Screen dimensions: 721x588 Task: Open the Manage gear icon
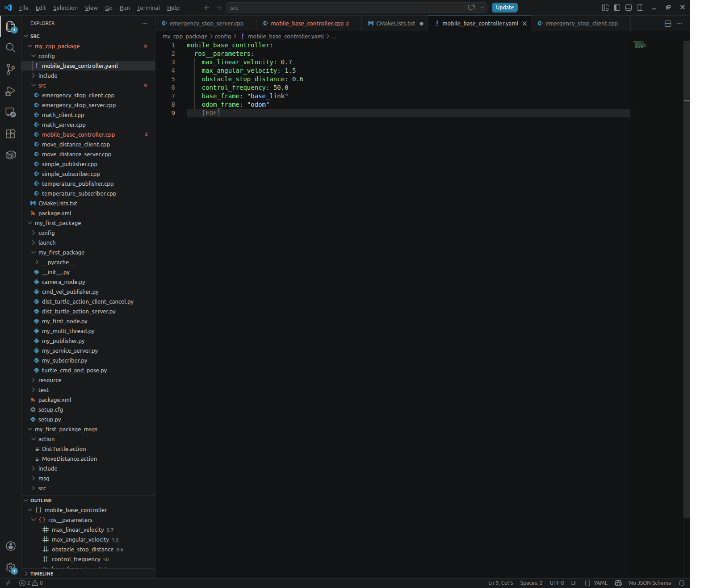point(11,568)
